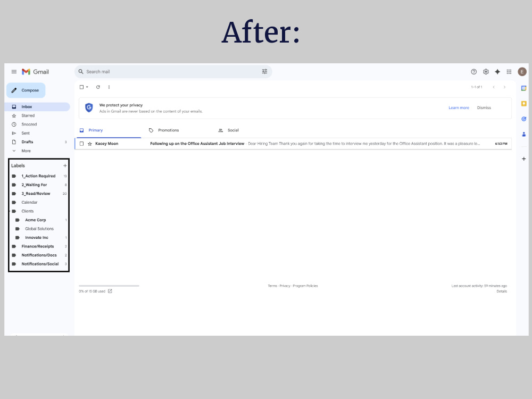Open Google Calendar side panel
The height and width of the screenshot is (399, 532).
[524, 88]
